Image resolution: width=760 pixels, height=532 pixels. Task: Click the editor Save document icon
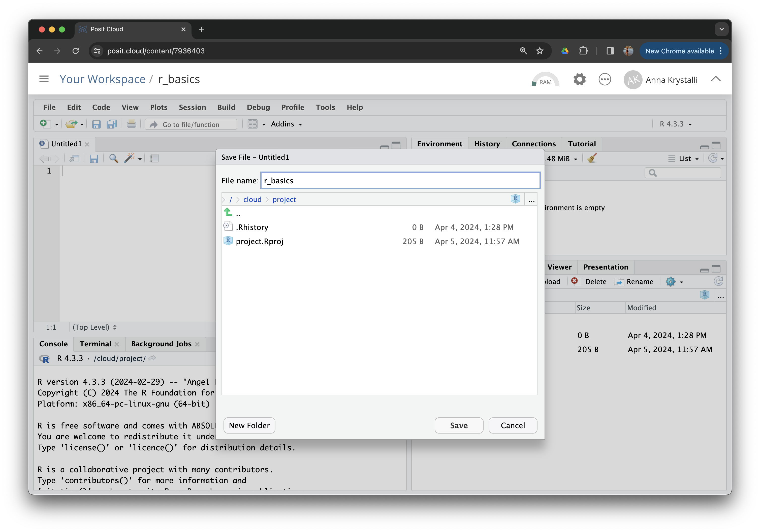tap(94, 159)
